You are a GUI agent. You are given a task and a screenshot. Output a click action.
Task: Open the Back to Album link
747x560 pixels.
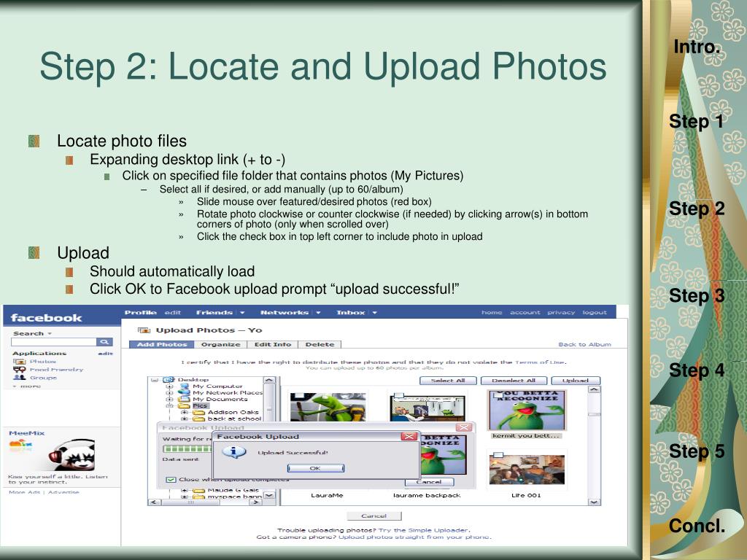584,344
